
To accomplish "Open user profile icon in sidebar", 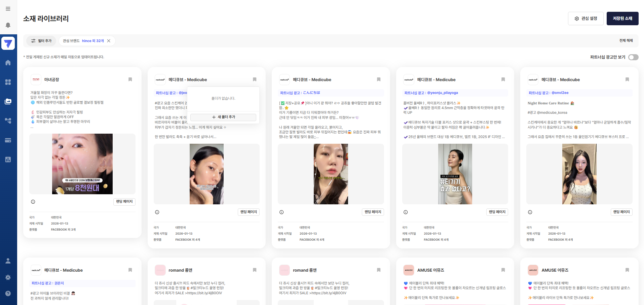I will pyautogui.click(x=8, y=261).
